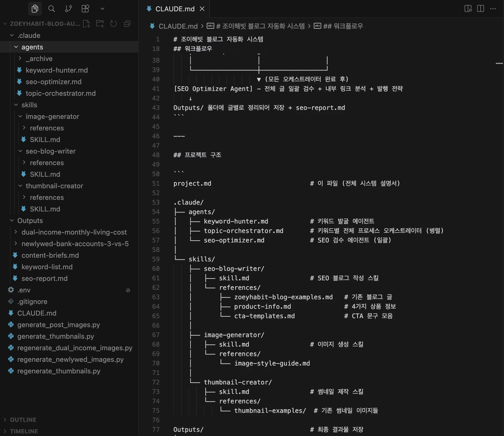
Task: Expand the _archive folder
Action: [39, 59]
